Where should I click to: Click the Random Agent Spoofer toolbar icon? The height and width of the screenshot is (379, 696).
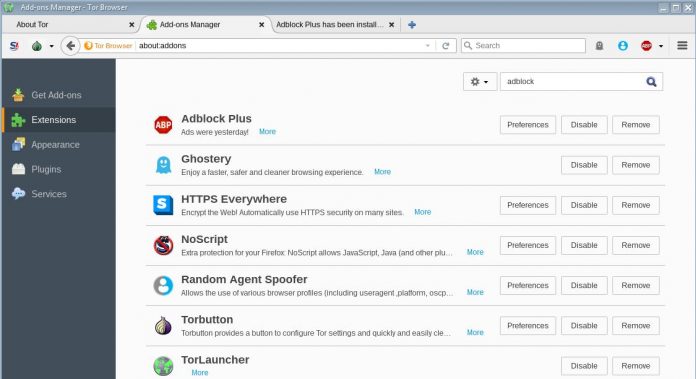[x=623, y=46]
